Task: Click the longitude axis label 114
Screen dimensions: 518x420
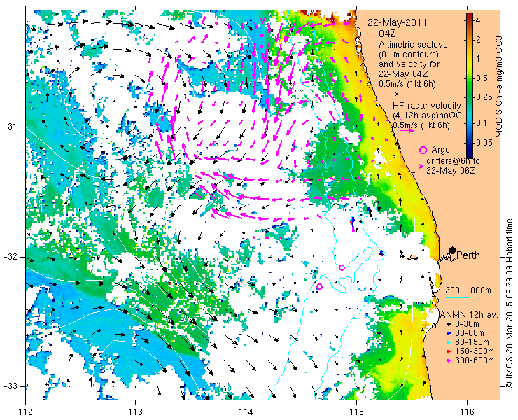Action: click(246, 412)
